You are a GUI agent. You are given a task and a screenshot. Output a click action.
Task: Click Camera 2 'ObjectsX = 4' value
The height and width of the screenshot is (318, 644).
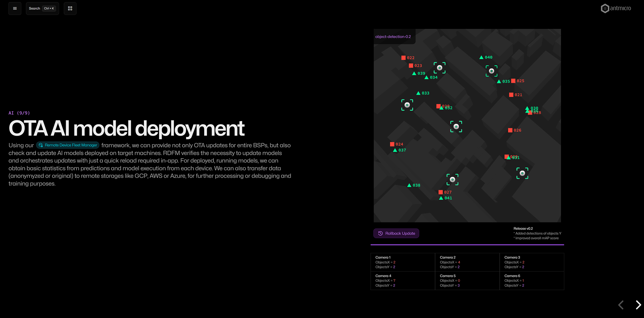click(450, 262)
